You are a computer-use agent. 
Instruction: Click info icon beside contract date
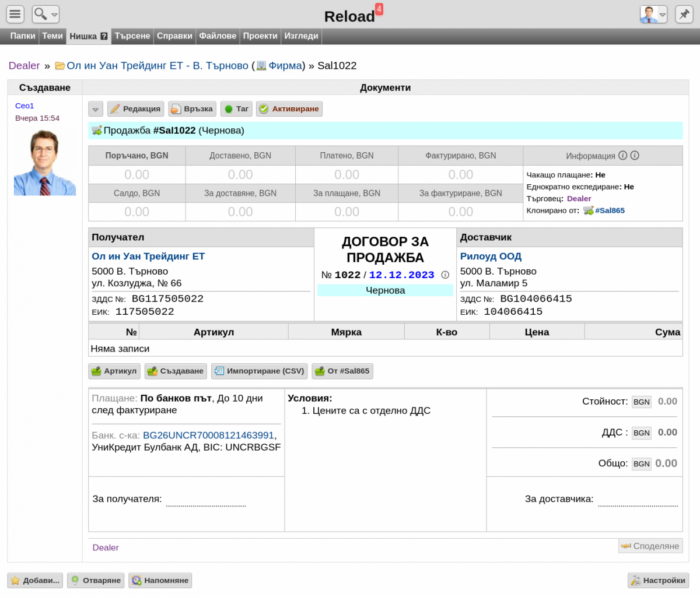(445, 275)
